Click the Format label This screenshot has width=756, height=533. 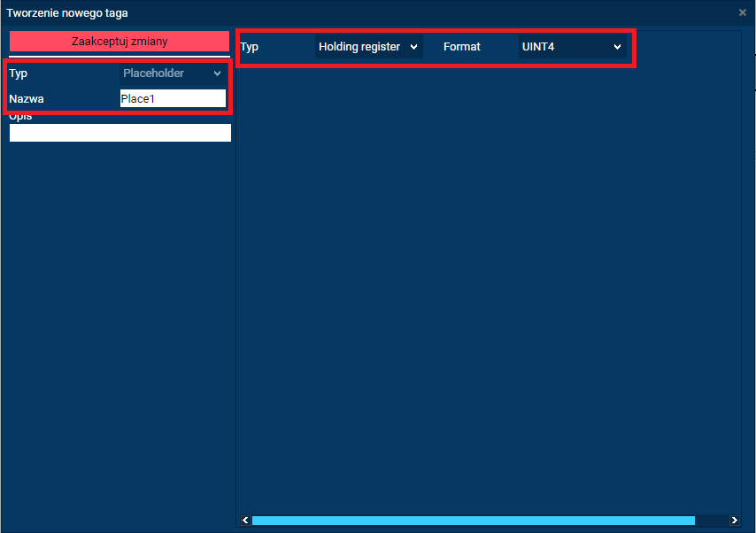pyautogui.click(x=461, y=46)
